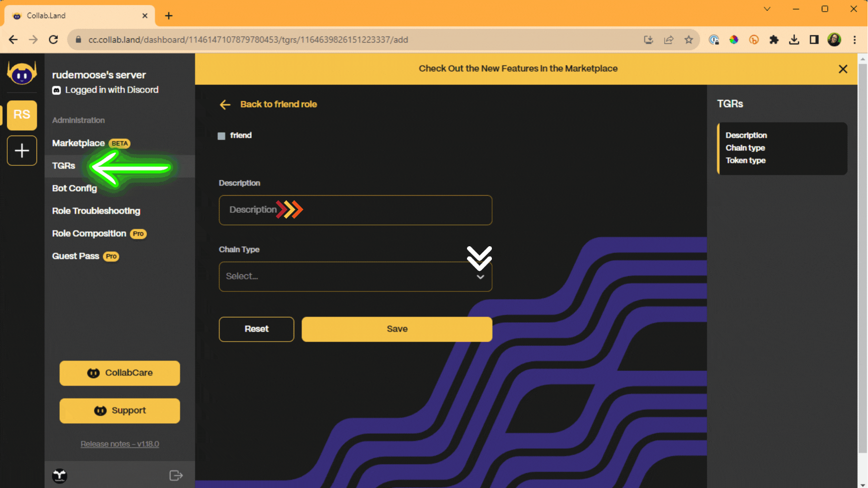Reload the browser page
This screenshot has width=868, height=488.
[x=53, y=40]
